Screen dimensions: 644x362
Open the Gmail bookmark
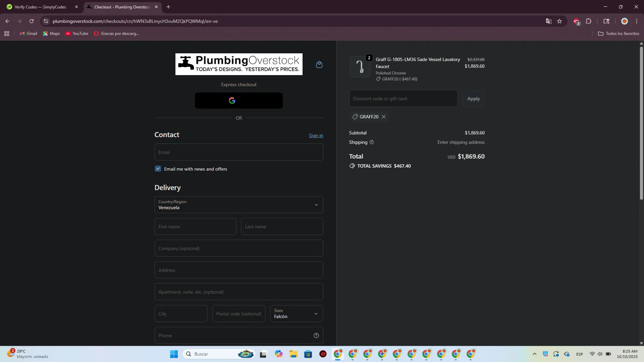click(x=28, y=33)
